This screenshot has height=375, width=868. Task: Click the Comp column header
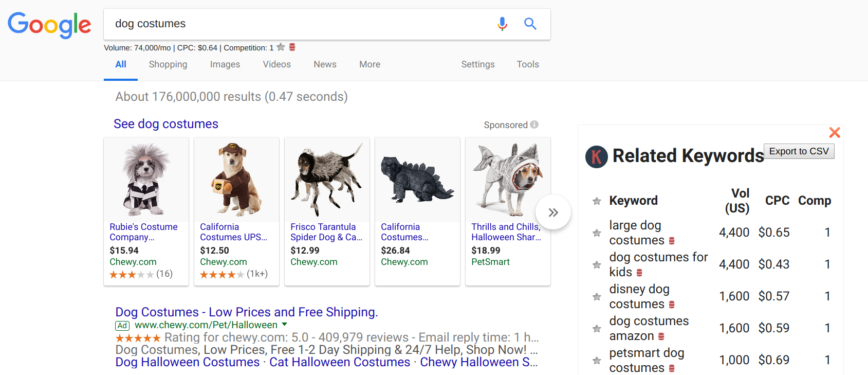(x=815, y=201)
